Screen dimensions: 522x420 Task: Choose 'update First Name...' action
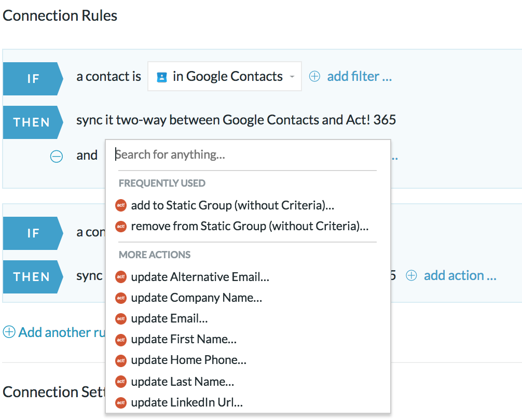(184, 339)
